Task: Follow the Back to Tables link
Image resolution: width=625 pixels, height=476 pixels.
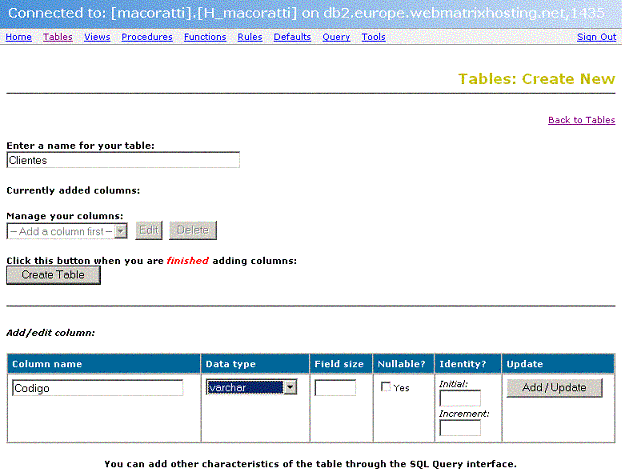Action: pyautogui.click(x=582, y=120)
